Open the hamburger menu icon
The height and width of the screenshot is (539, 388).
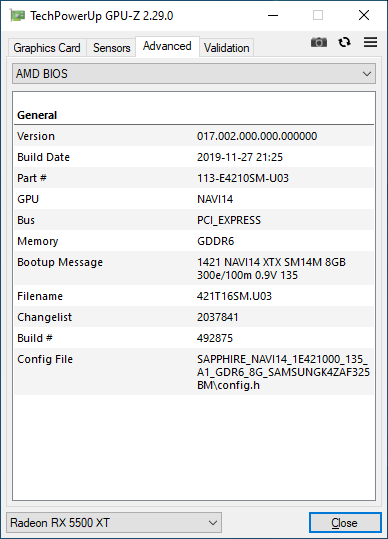pyautogui.click(x=370, y=42)
